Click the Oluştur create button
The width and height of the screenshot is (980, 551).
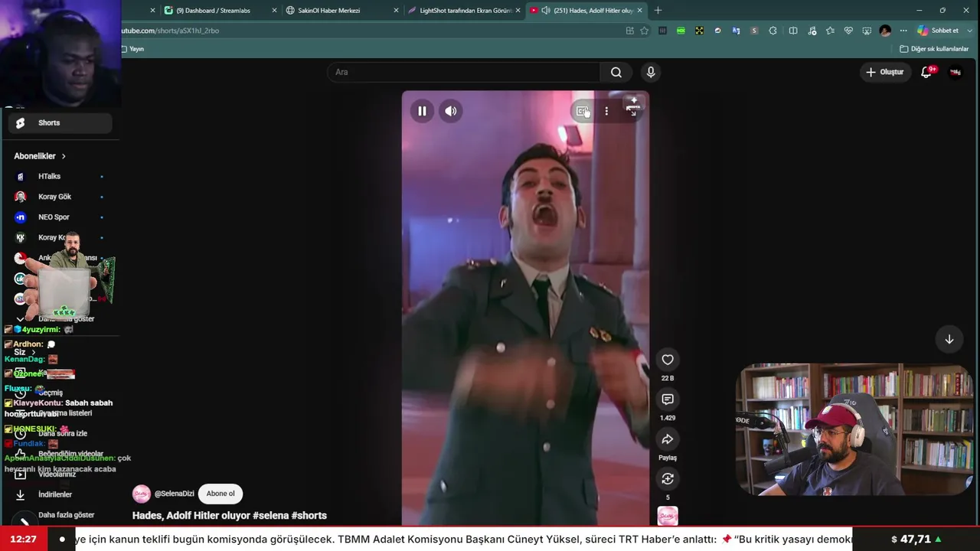coord(885,72)
